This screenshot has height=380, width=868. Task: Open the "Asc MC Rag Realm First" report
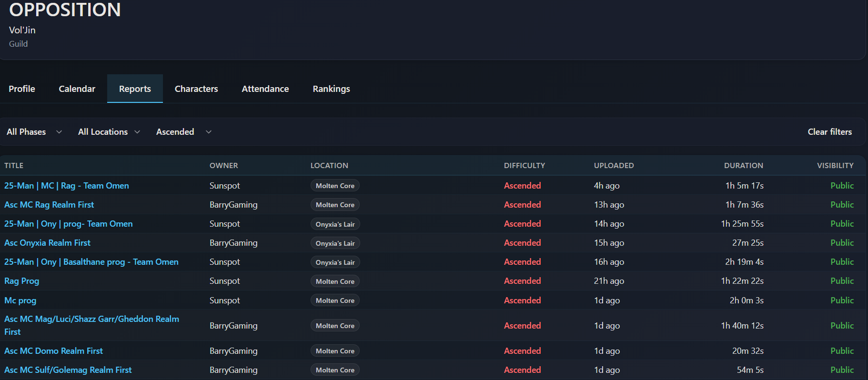point(49,205)
